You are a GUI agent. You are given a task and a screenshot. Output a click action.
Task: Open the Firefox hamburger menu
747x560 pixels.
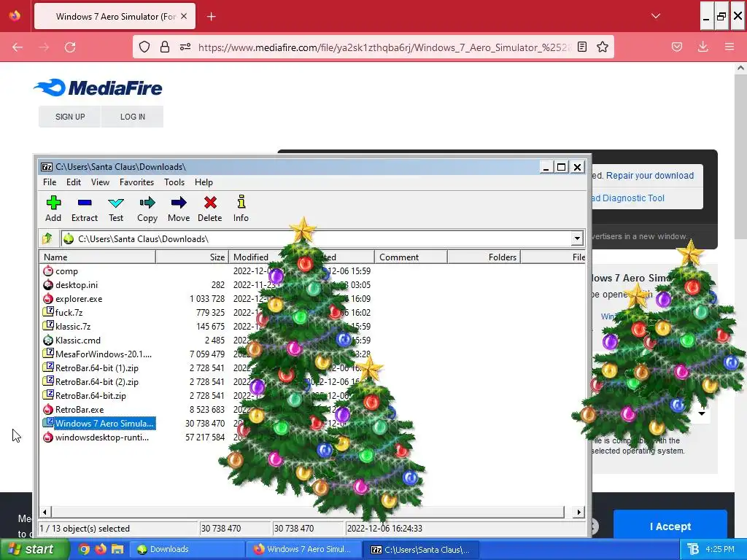[729, 47]
